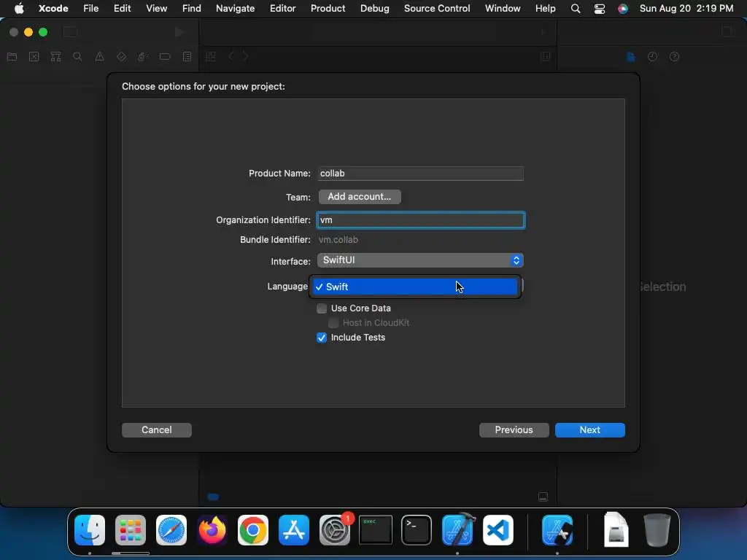Click the Cancel button
The height and width of the screenshot is (560, 747).
pos(157,430)
